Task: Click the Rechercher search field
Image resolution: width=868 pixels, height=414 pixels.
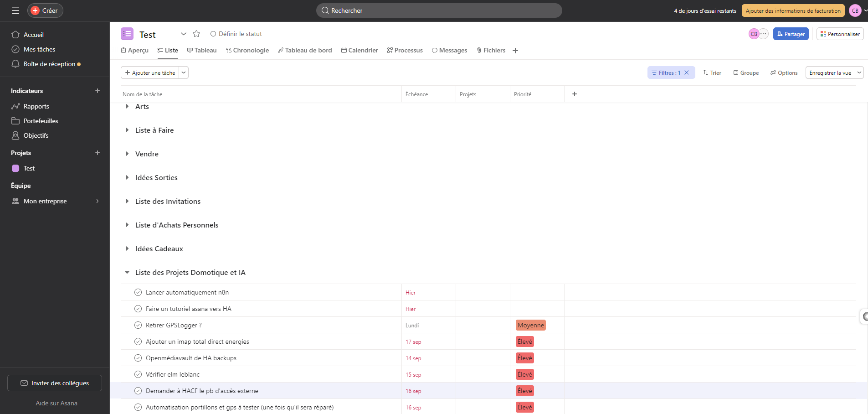Action: click(439, 10)
